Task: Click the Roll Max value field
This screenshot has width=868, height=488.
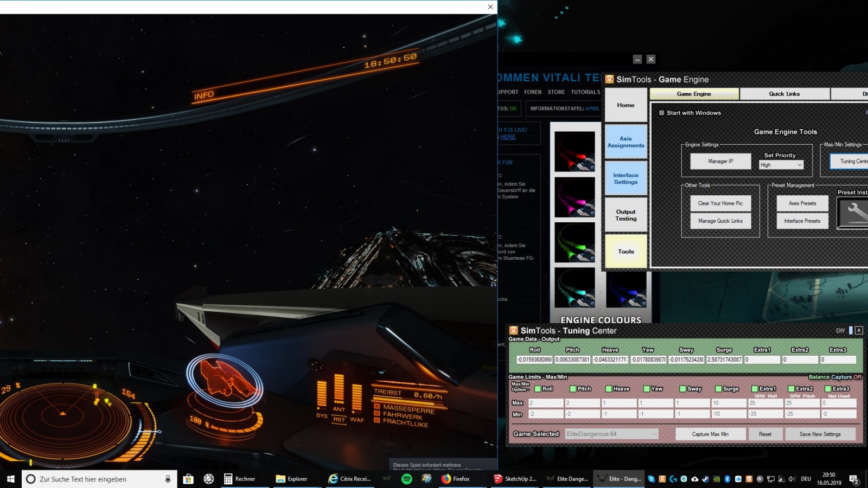Action: (x=546, y=403)
